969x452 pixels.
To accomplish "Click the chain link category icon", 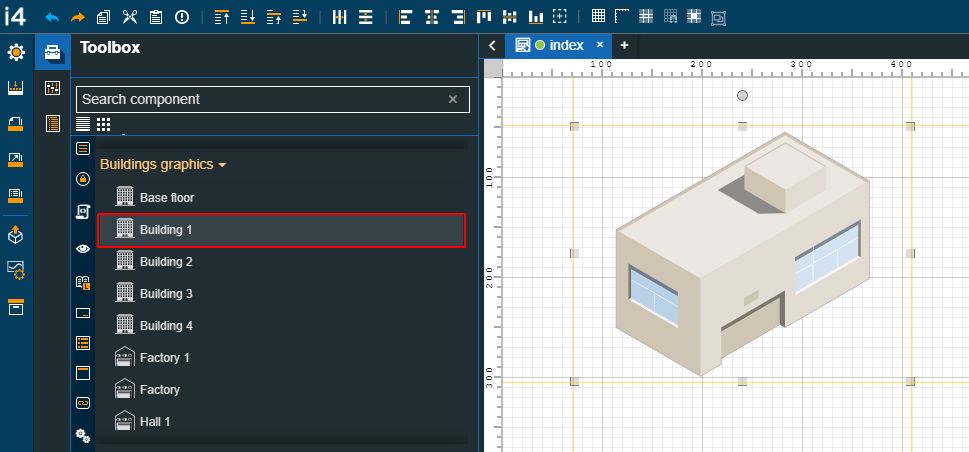I will coord(83,403).
